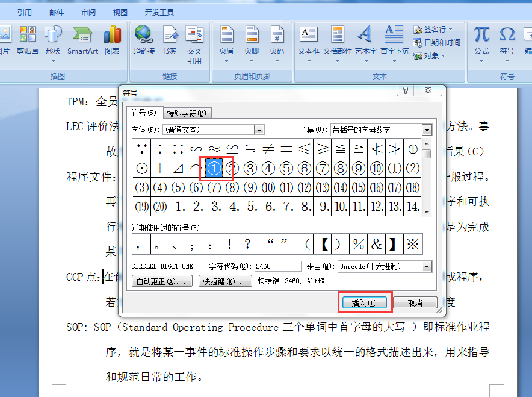Pick recently used ampersand symbol
The height and width of the screenshot is (397, 532).
376,244
